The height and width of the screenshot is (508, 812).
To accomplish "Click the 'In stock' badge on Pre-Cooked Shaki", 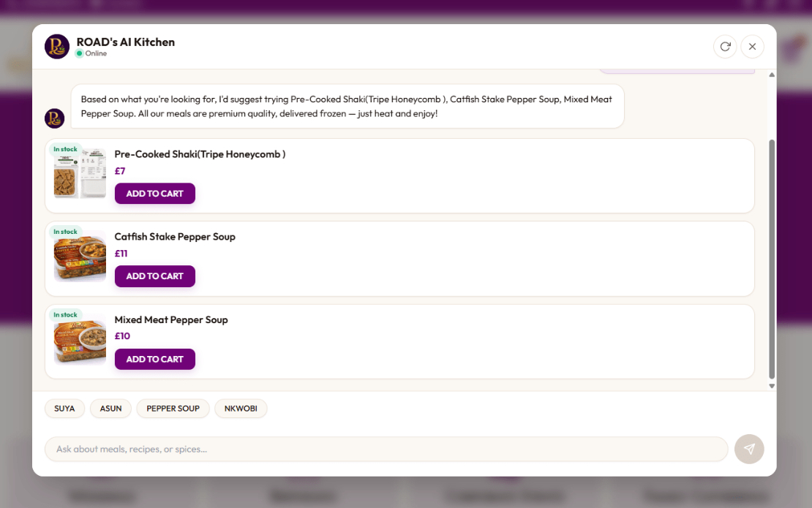I will click(x=65, y=149).
